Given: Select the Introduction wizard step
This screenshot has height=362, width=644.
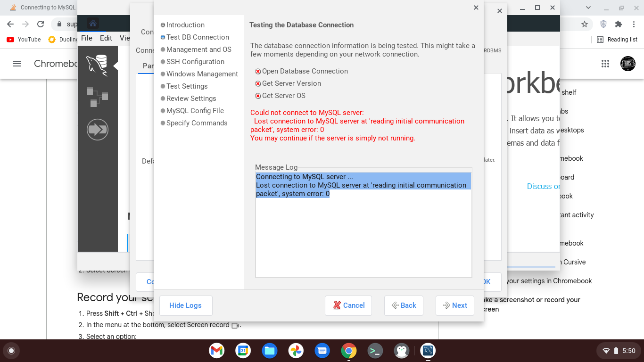Looking at the screenshot, I should 182,25.
